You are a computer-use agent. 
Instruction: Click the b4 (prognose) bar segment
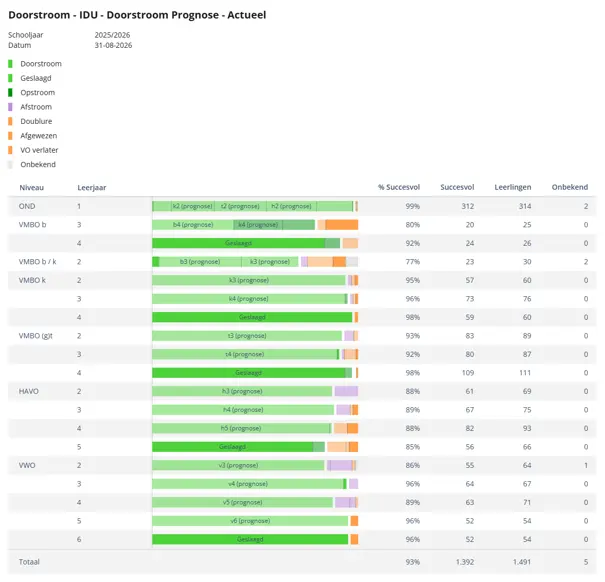tap(193, 225)
